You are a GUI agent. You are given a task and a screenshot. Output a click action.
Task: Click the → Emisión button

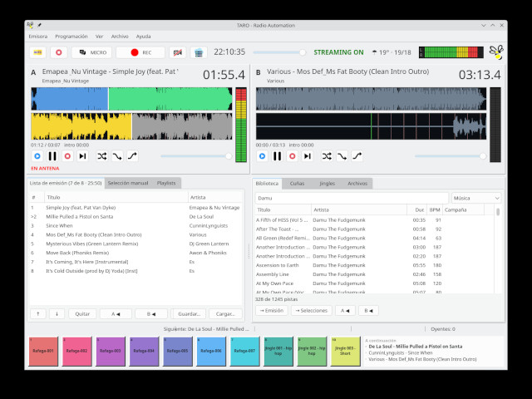tap(272, 310)
